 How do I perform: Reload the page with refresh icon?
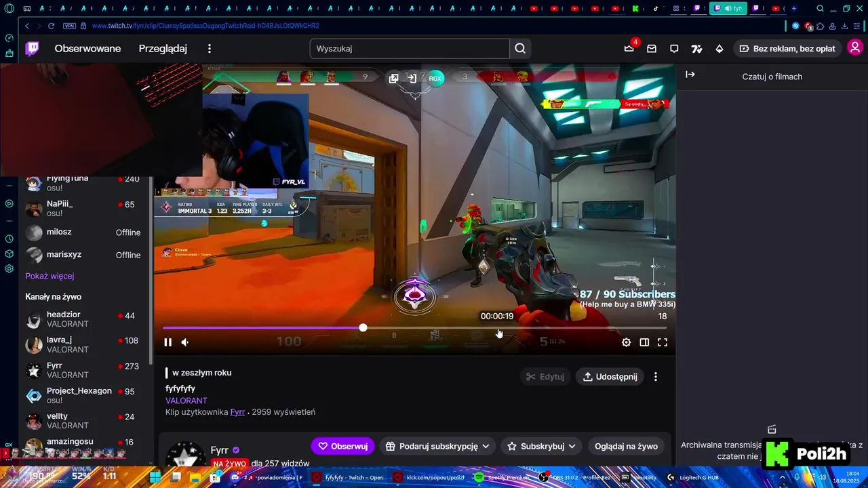pos(51,26)
